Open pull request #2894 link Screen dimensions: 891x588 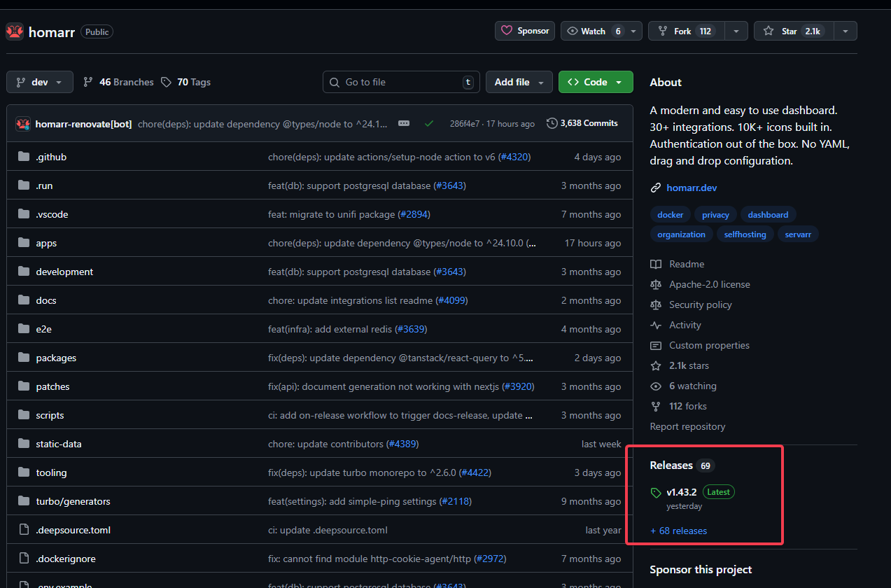coord(414,214)
